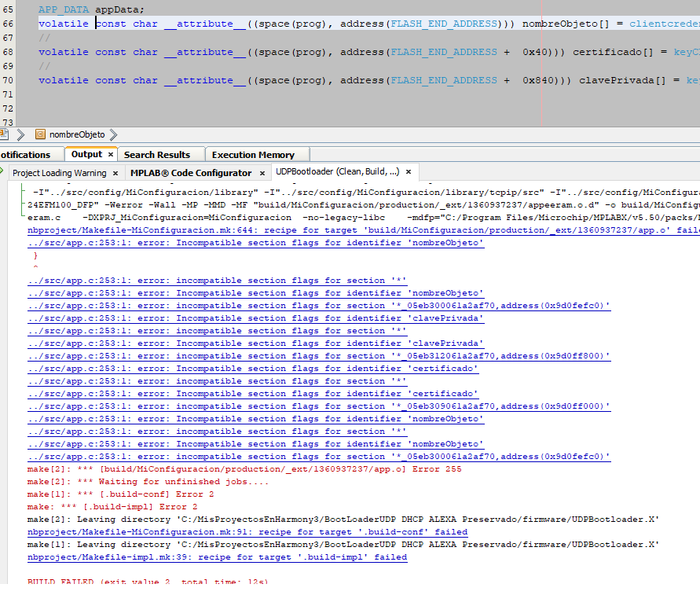Open error link for section address(0x9d0ff000)

[319, 406]
